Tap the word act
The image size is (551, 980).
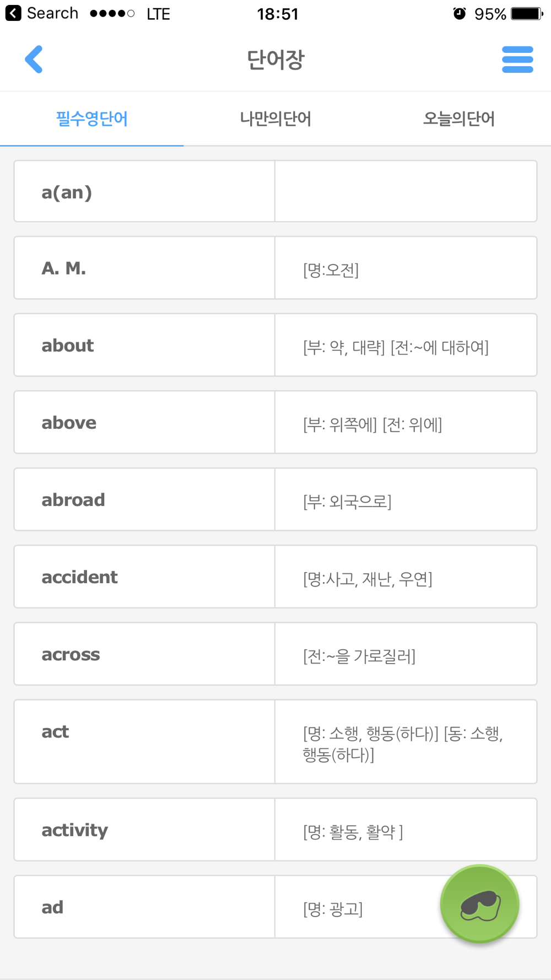55,731
